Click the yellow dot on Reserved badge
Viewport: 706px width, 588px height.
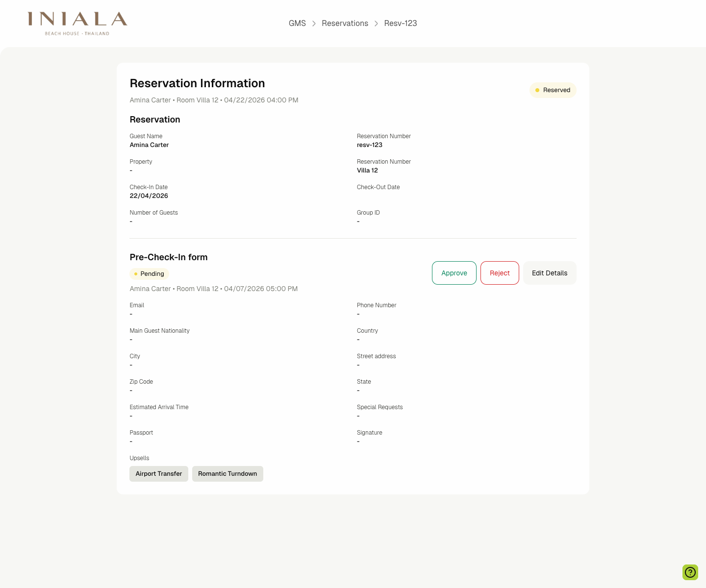[537, 90]
